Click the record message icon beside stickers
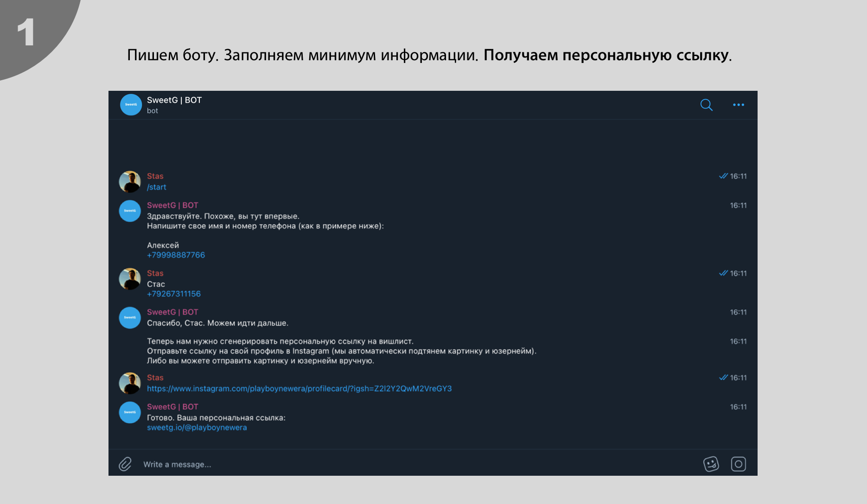 coord(739,464)
